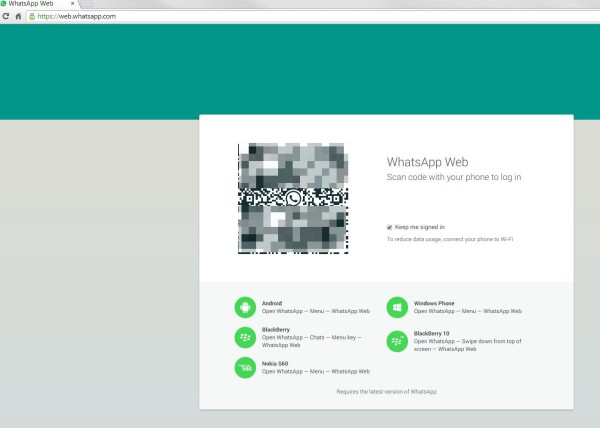
Task: Open a new tab next to WhatsApp Web
Action: [86, 4]
